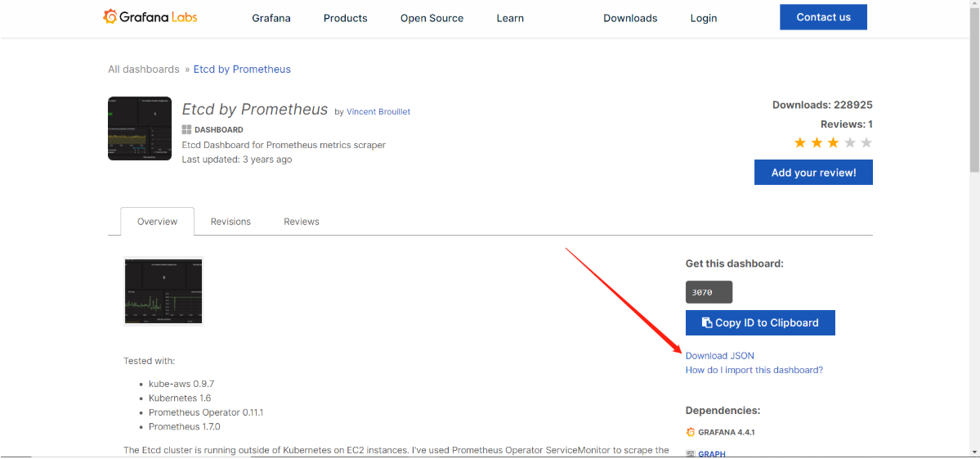980x459 pixels.
Task: Click the Graph dependency panel icon
Action: (x=691, y=453)
